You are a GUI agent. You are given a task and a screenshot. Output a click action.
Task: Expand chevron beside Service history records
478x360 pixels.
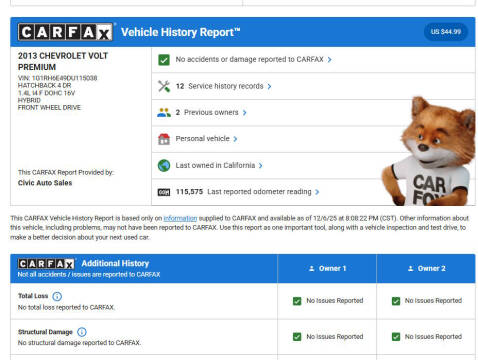click(269, 86)
